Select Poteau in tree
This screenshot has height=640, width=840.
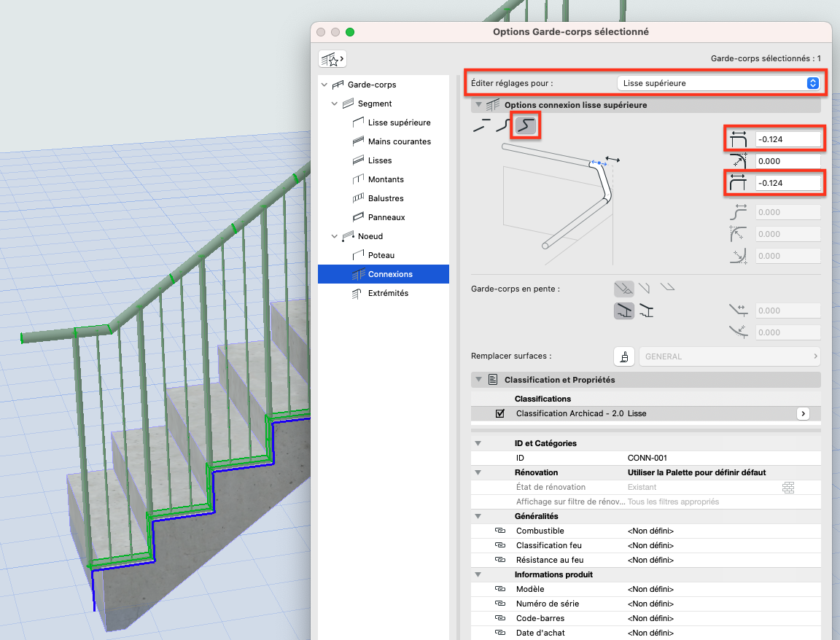(x=381, y=255)
